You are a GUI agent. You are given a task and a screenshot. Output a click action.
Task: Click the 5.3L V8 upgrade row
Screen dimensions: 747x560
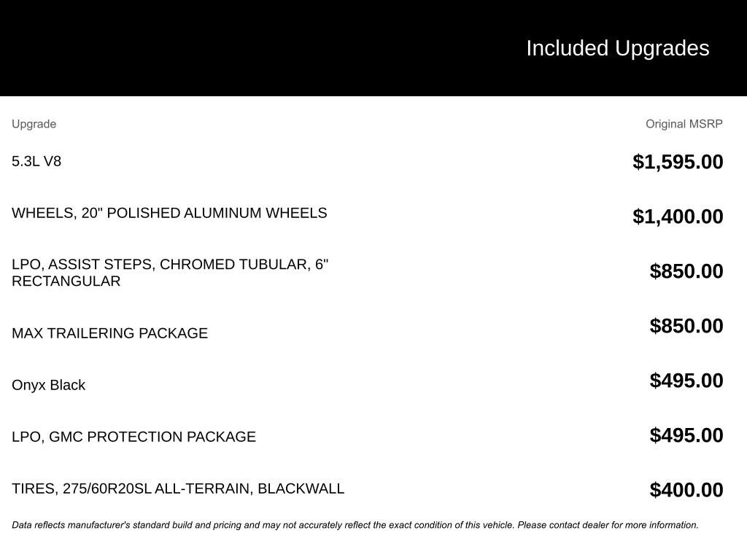(x=36, y=161)
